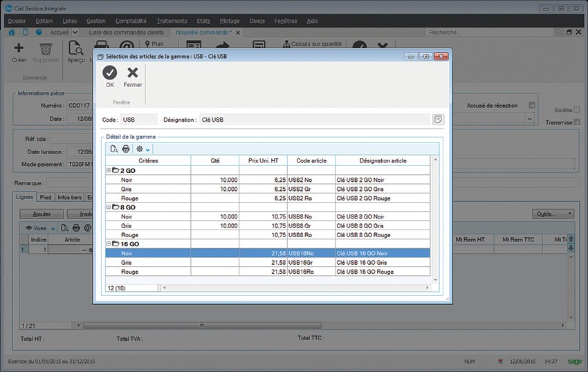Click the printer icon in gamme toolbar

pos(126,149)
